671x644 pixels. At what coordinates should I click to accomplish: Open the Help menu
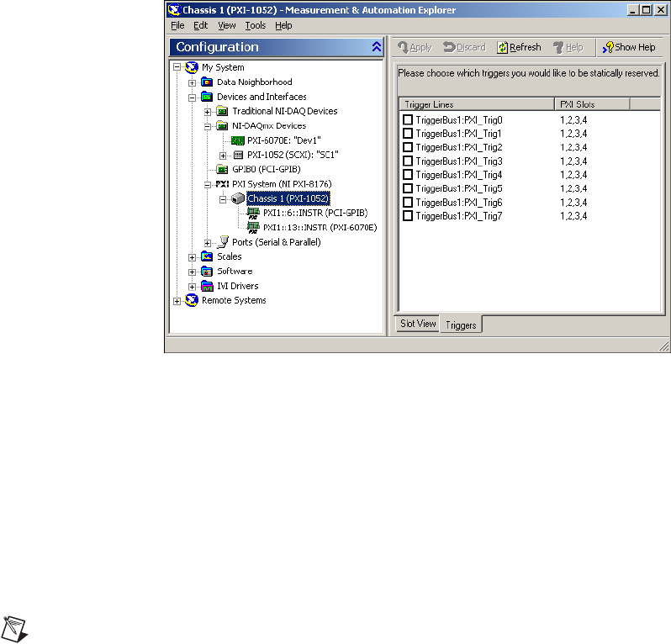[283, 25]
